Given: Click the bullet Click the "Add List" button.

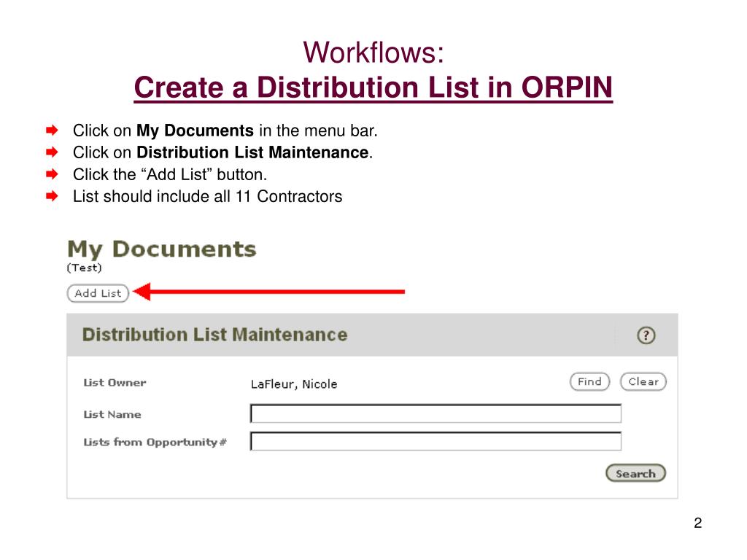Looking at the screenshot, I should [169, 174].
